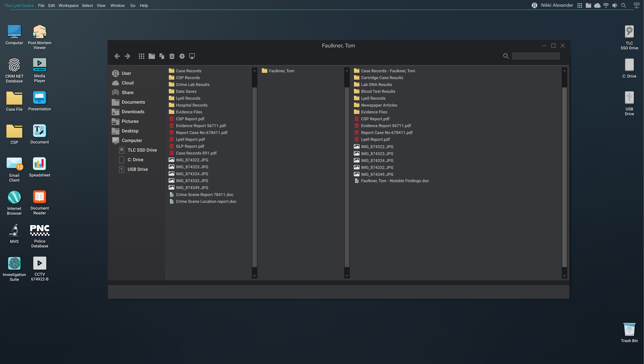The width and height of the screenshot is (644, 364).
Task: Click the forward arrow in file browser
Action: pyautogui.click(x=127, y=56)
